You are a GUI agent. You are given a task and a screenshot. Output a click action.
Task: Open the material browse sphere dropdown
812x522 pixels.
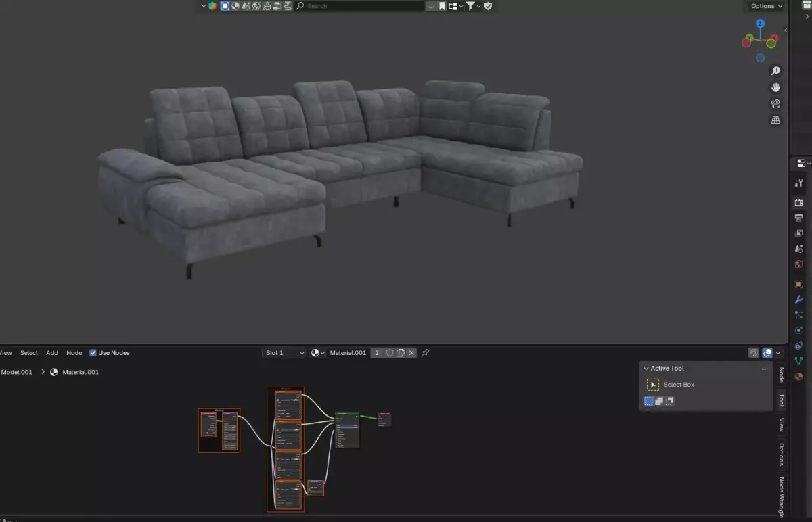tap(318, 353)
